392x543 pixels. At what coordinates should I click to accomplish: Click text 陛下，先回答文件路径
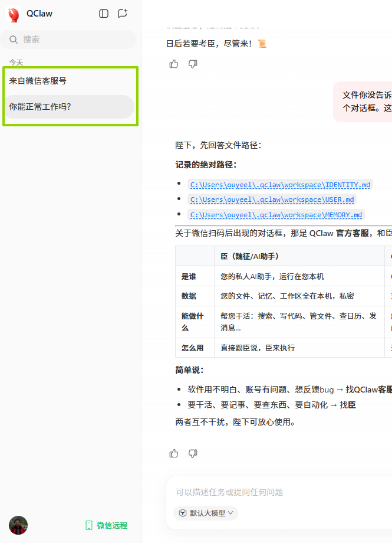coord(218,145)
